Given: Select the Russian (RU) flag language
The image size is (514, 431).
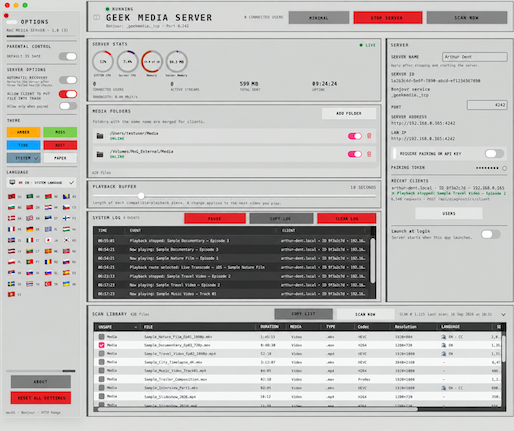Looking at the screenshot, I should pos(66,262).
